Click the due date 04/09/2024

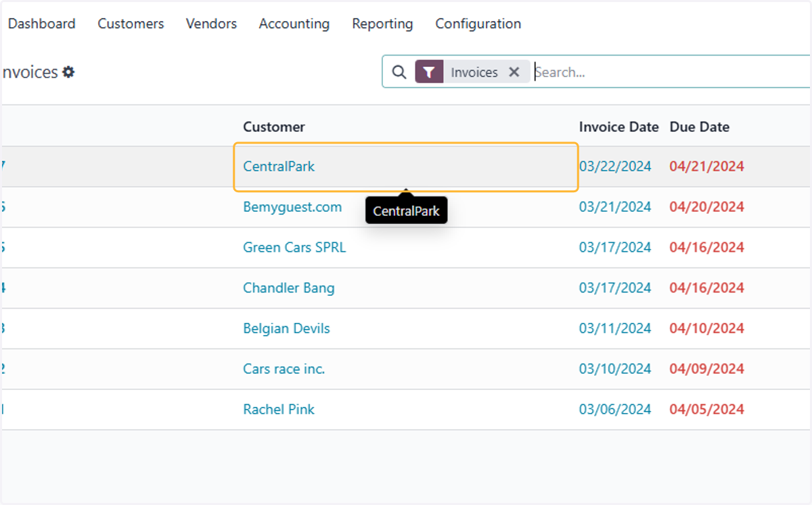[707, 369]
